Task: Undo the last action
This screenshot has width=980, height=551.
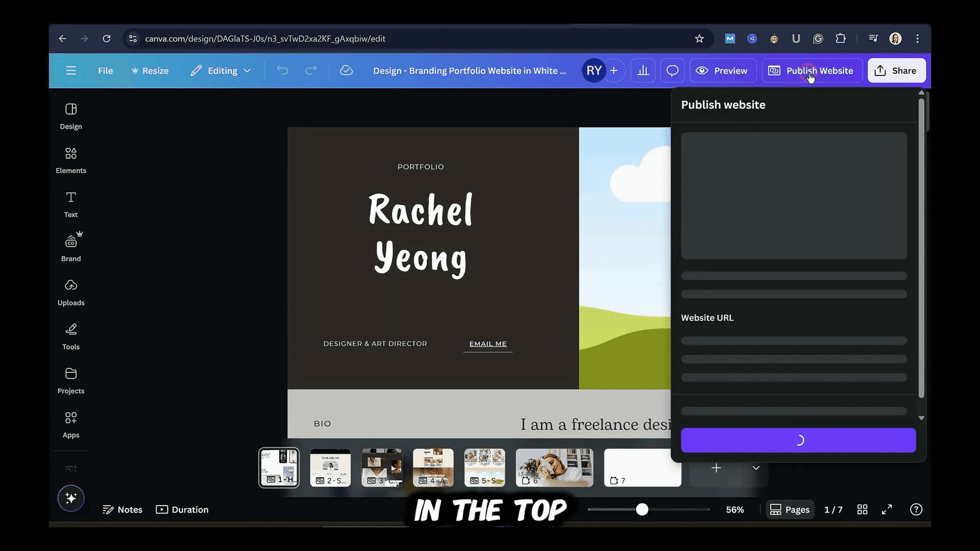Action: pyautogui.click(x=282, y=70)
